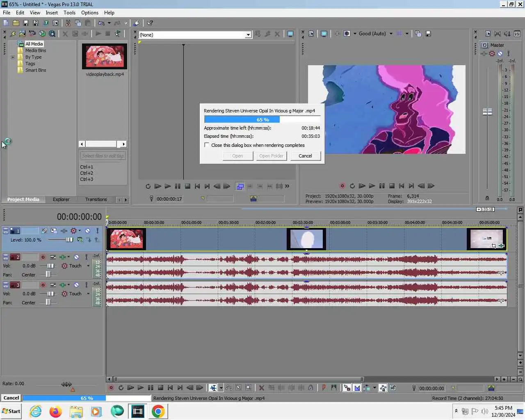Toggle Solo on audio track 2

86,257
